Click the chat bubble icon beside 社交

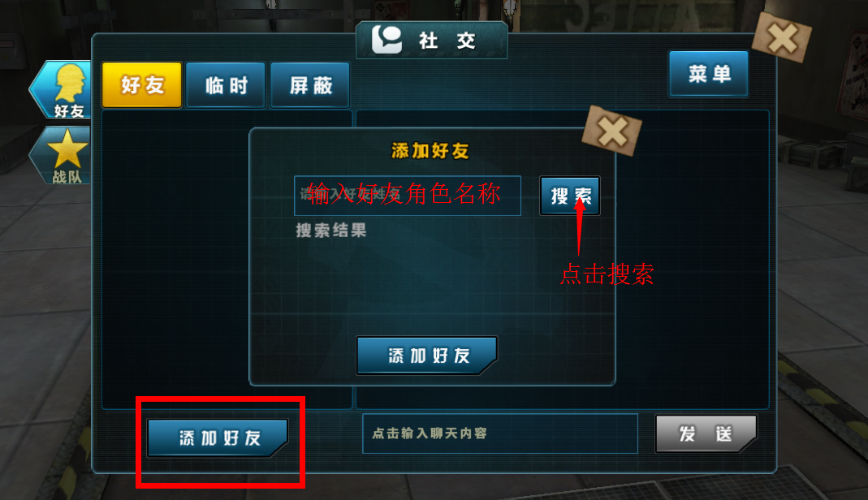[386, 39]
